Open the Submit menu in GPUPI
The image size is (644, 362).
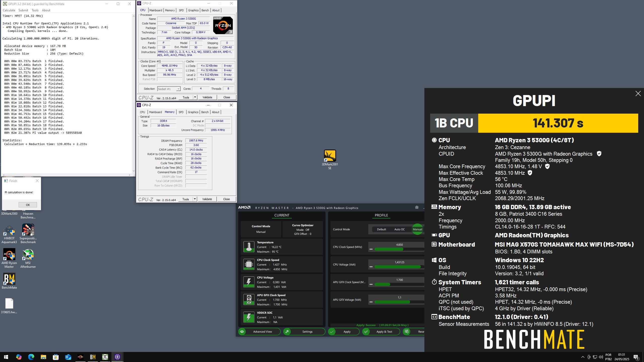click(x=23, y=10)
